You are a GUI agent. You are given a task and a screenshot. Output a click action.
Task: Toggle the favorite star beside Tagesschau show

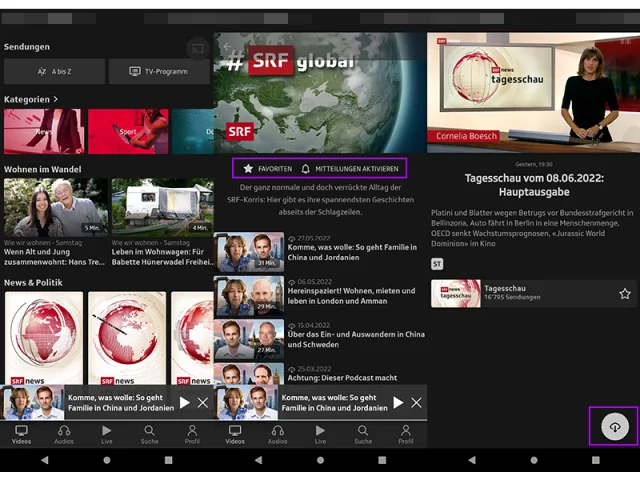(624, 294)
